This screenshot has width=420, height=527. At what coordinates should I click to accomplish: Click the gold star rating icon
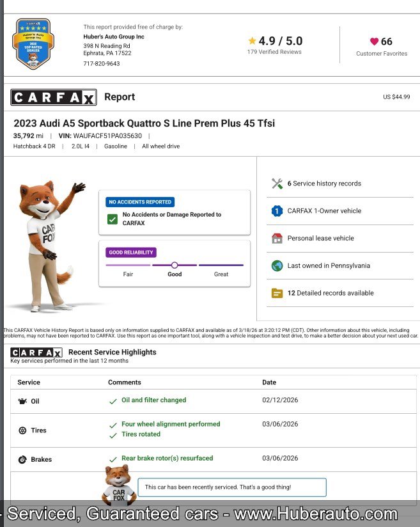[253, 41]
